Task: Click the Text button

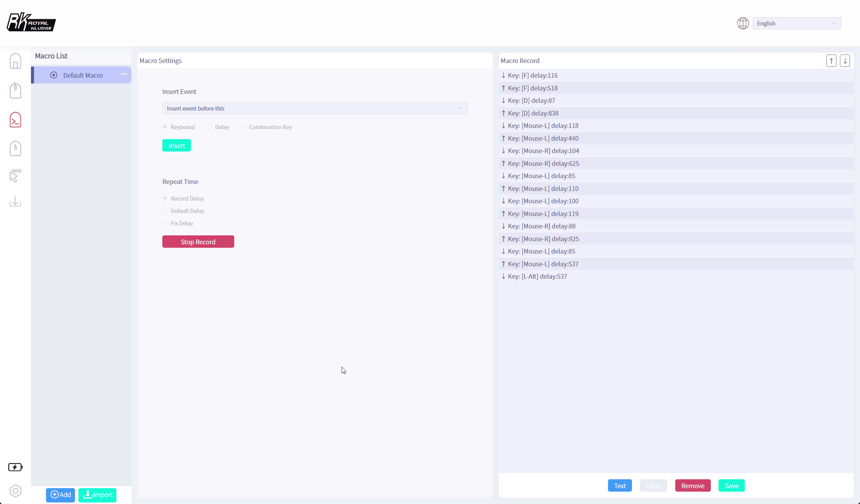Action: (x=620, y=485)
